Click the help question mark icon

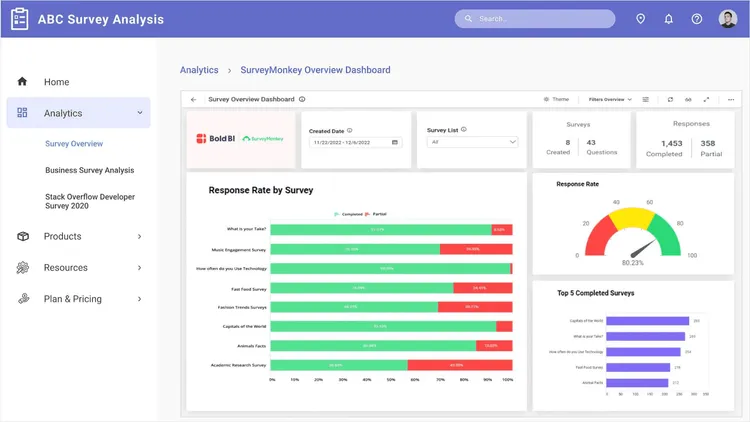(x=697, y=19)
